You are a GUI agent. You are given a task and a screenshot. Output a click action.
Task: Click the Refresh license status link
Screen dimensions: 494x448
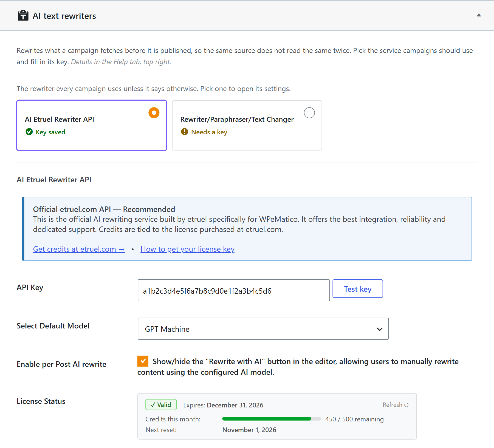point(396,405)
